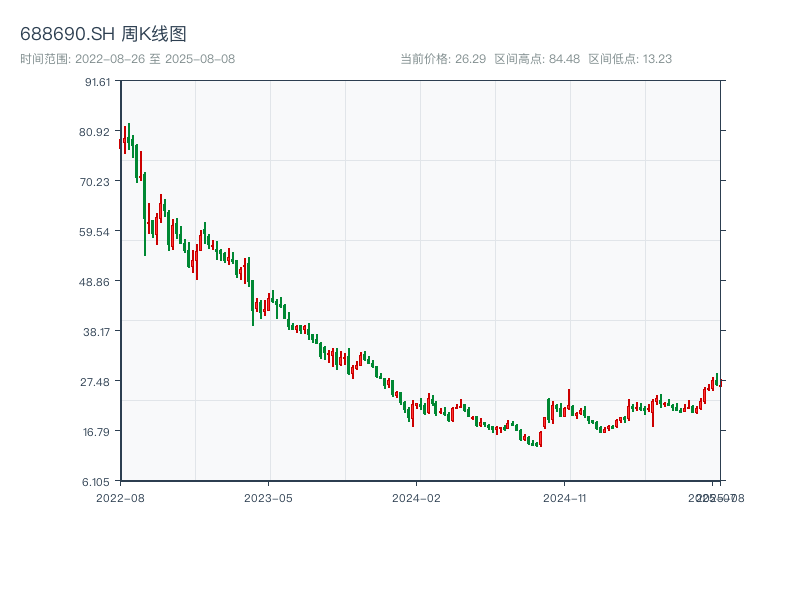800x600 pixels.
Task: Click the 80.92 price axis label
Action: [x=97, y=131]
